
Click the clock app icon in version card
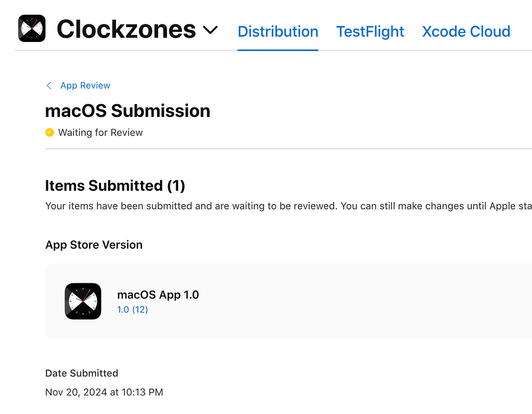tap(83, 301)
